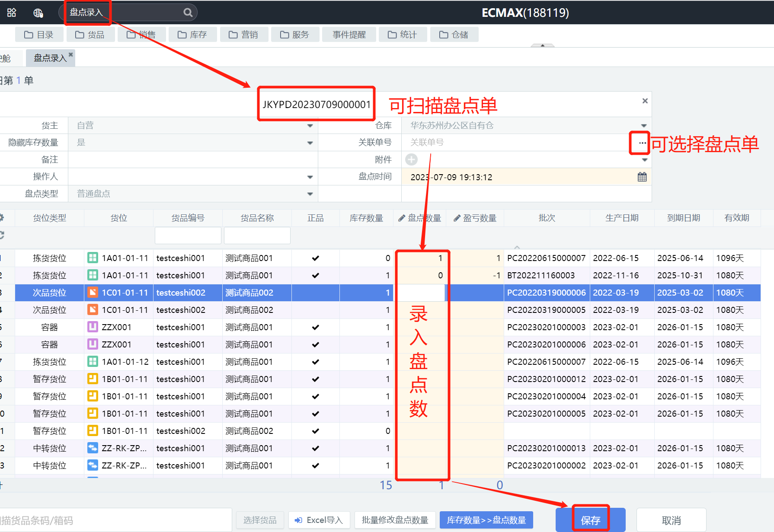Image resolution: width=774 pixels, height=532 pixels.
Task: Click the 保存 button
Action: point(591,520)
